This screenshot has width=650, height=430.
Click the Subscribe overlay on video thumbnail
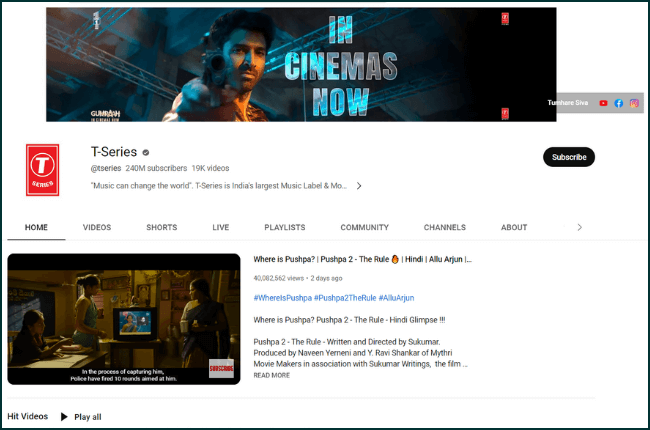pyautogui.click(x=221, y=369)
